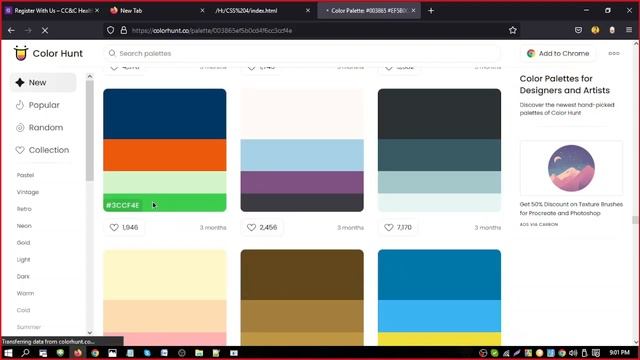Screen dimensions: 640x360
Task: Click the 9:01 PM system clock
Action: (x=619, y=352)
